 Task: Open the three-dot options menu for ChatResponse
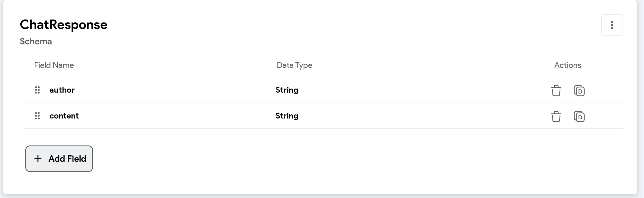pyautogui.click(x=612, y=25)
